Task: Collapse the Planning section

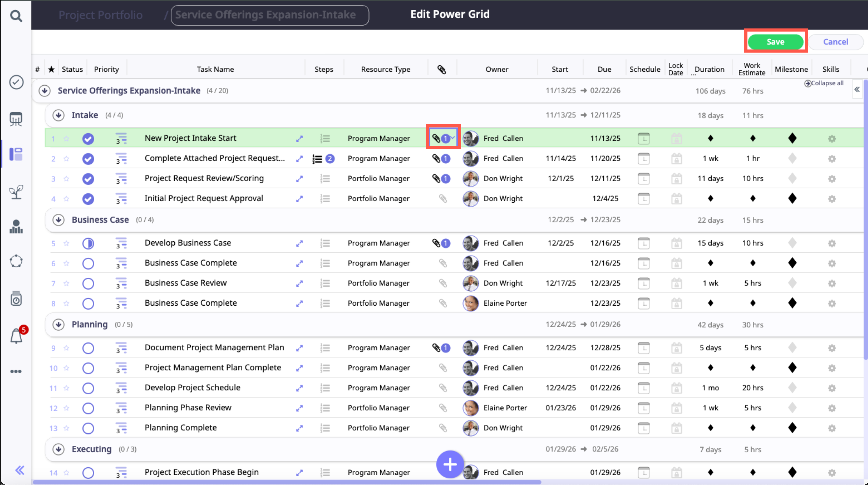Action: coord(58,324)
